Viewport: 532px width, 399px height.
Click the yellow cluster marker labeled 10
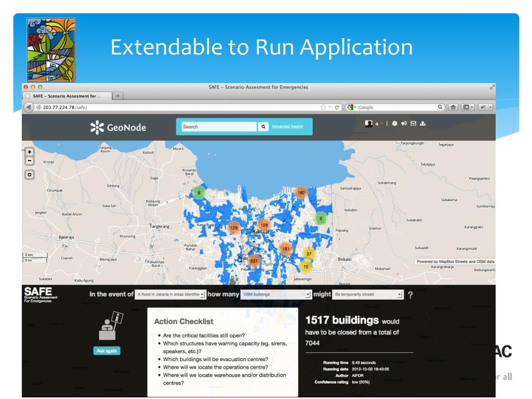(x=306, y=267)
